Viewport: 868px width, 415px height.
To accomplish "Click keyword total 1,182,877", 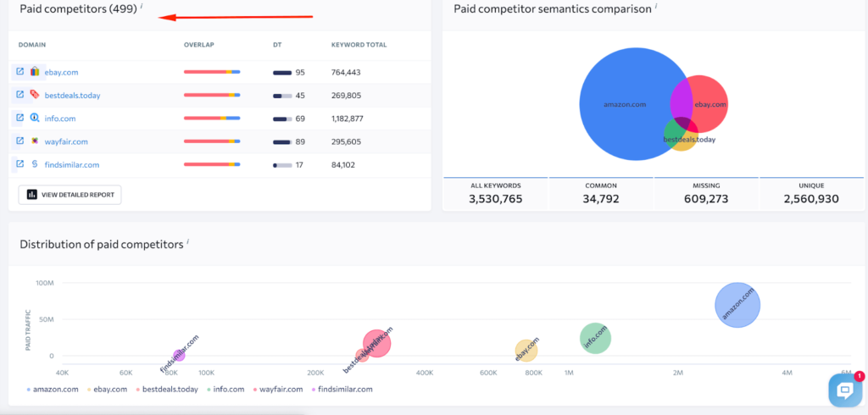I will pos(347,119).
